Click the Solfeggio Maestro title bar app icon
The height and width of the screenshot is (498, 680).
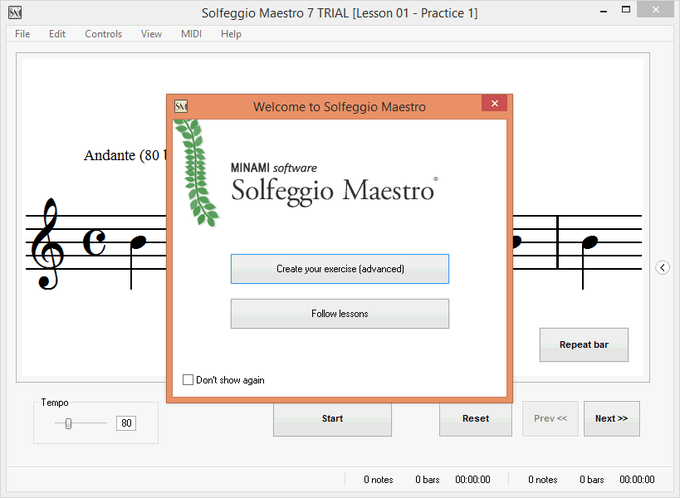(15, 13)
